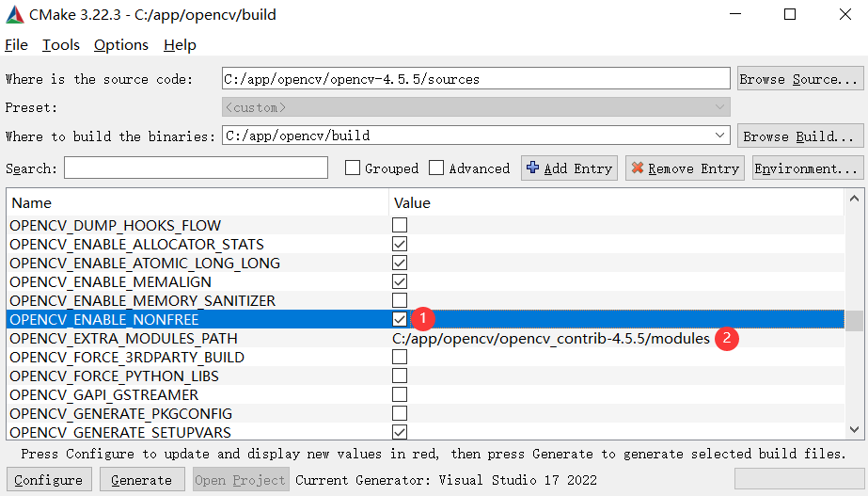868x496 pixels.
Task: Edit the OPENCV_EXTRA_MODULES_PATH value
Action: [x=551, y=338]
